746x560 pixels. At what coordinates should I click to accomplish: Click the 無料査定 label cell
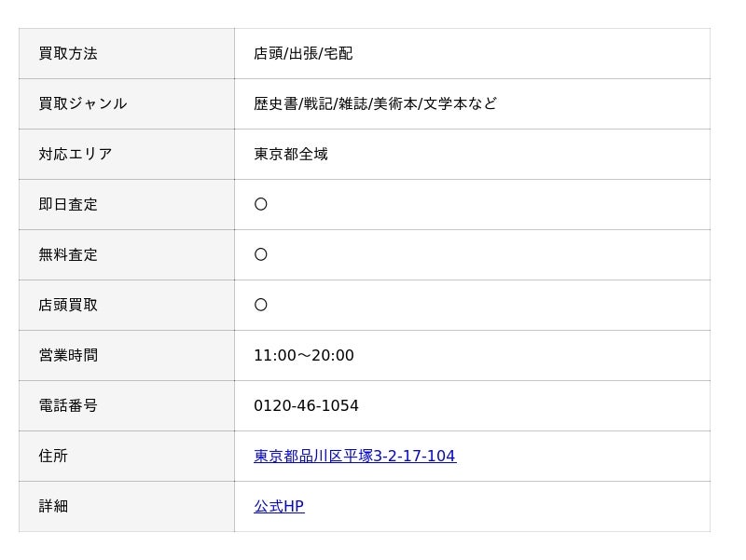68,255
